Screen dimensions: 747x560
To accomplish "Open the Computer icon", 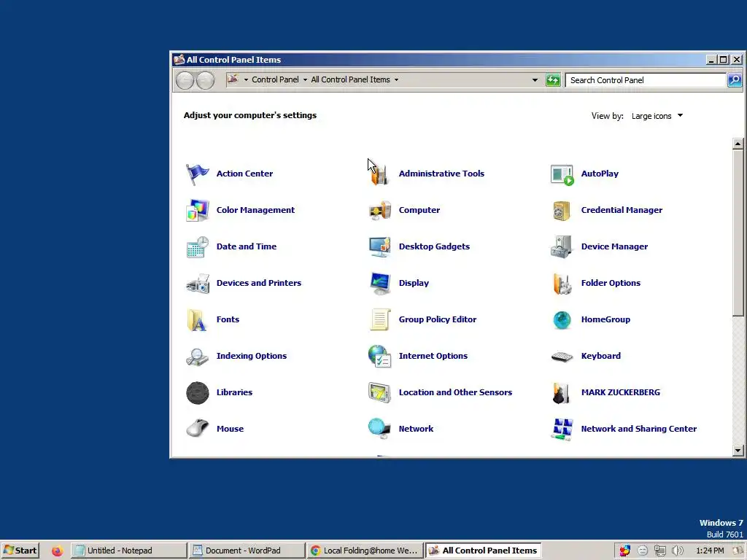I will [x=379, y=210].
